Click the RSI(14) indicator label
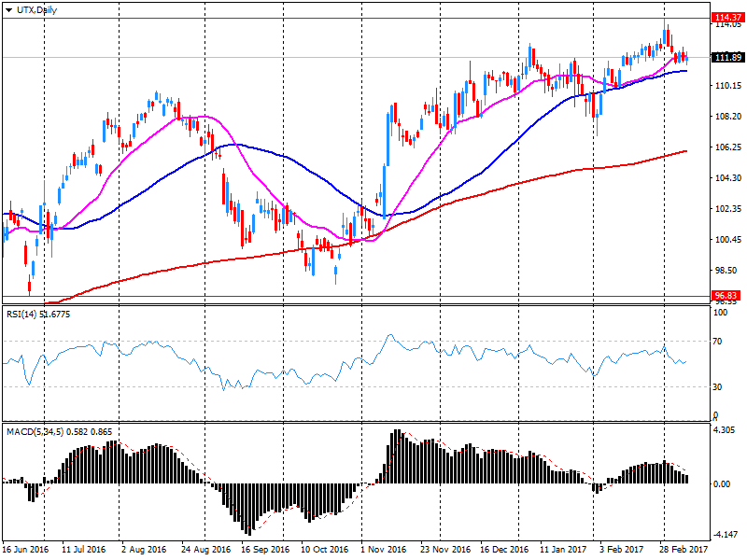 [x=37, y=314]
